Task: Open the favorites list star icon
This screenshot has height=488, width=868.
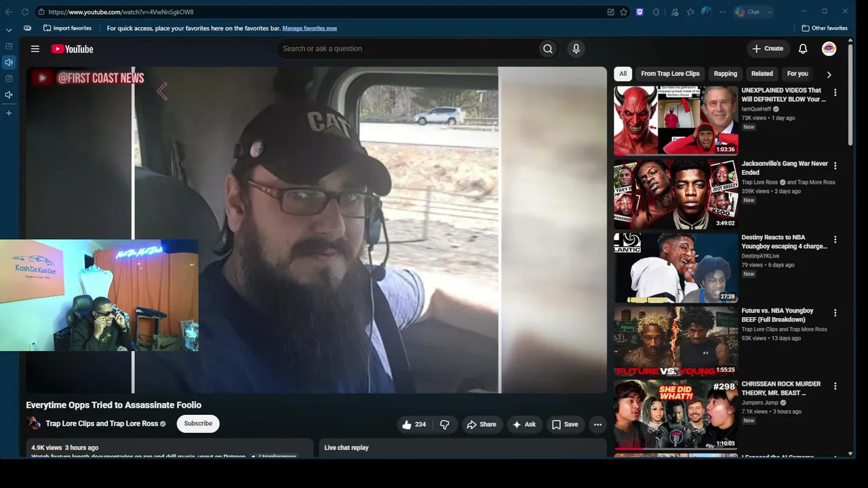Action: click(x=690, y=12)
